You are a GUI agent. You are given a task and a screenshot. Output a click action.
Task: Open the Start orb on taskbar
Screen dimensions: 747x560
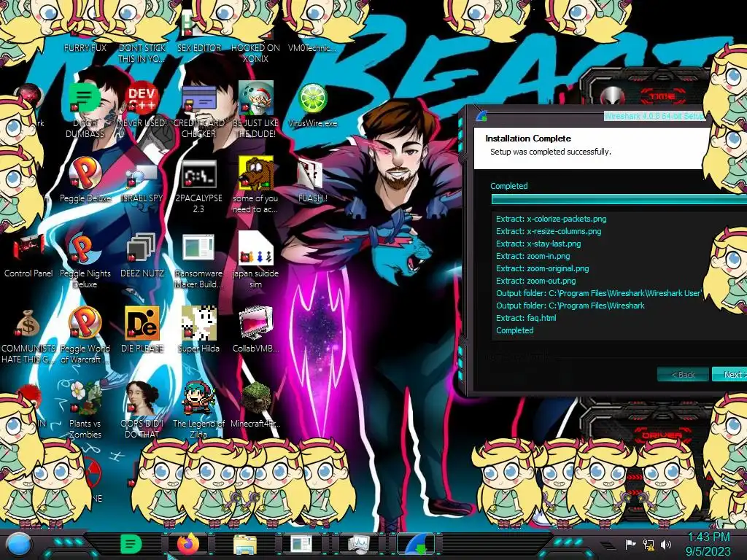(19, 545)
